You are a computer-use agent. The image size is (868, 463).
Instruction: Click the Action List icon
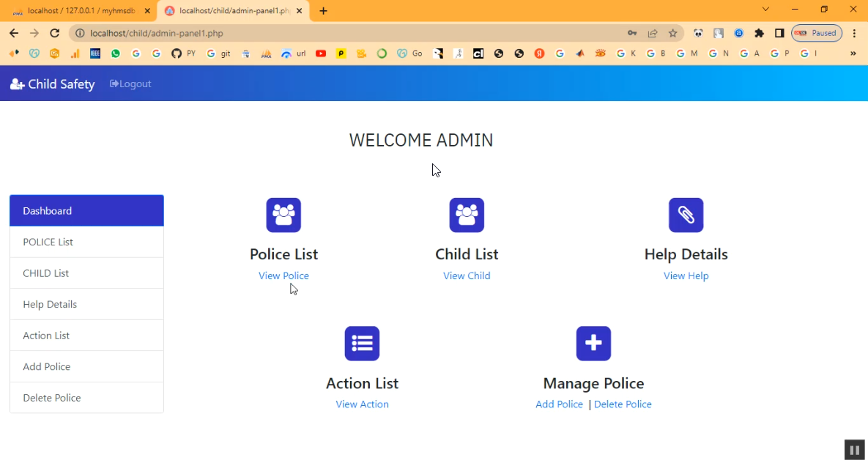coord(362,343)
